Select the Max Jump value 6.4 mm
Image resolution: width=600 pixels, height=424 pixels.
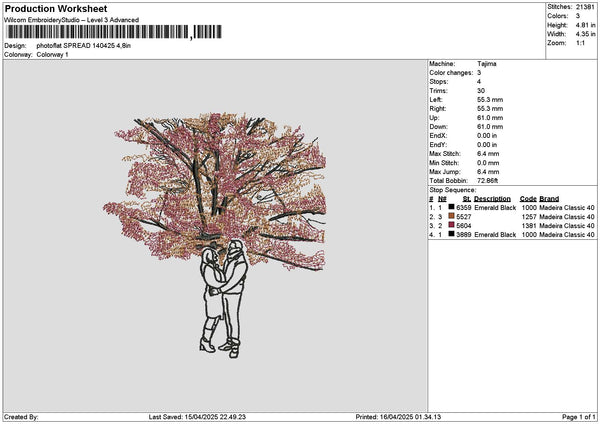(488, 172)
